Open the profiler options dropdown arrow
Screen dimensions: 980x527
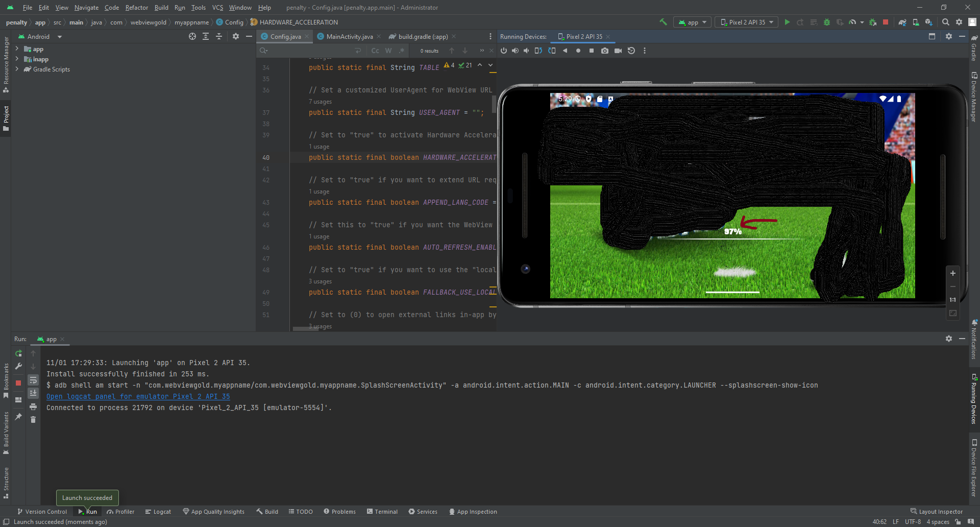(x=862, y=22)
